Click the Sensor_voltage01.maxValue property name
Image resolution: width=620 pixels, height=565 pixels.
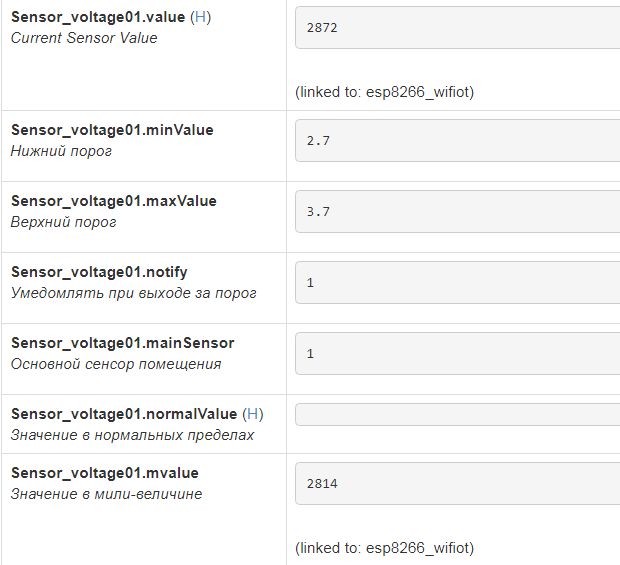click(113, 201)
